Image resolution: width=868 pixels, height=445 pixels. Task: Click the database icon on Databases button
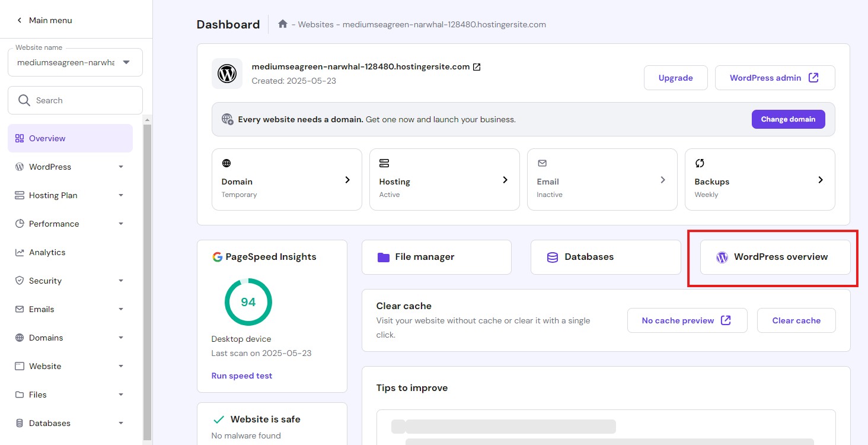pos(553,257)
